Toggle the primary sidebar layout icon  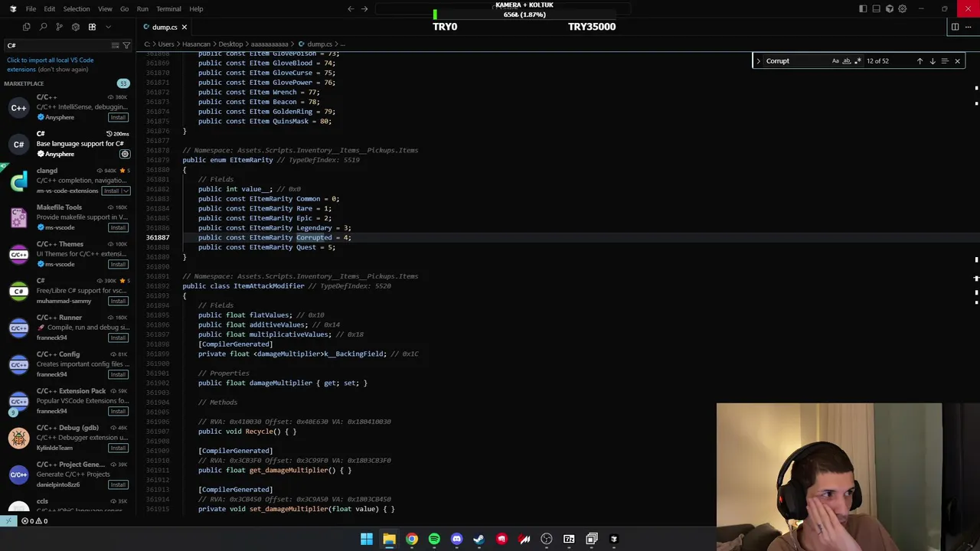coord(863,8)
